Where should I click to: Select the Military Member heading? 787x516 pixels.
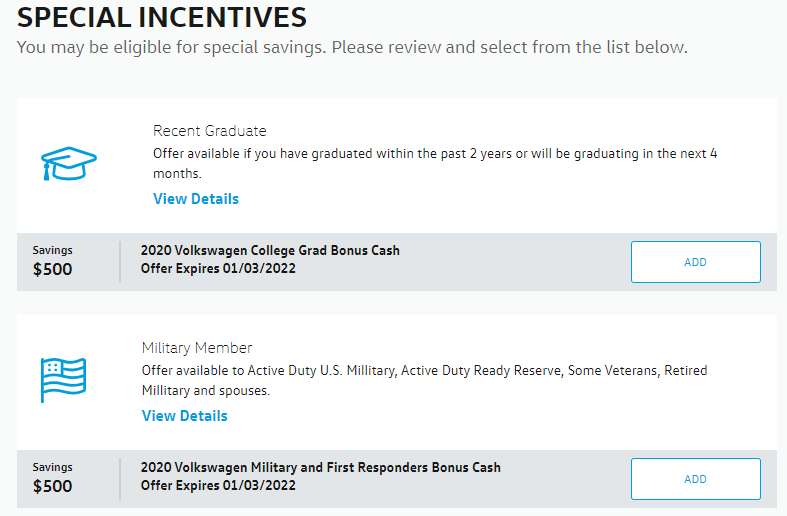tap(197, 348)
